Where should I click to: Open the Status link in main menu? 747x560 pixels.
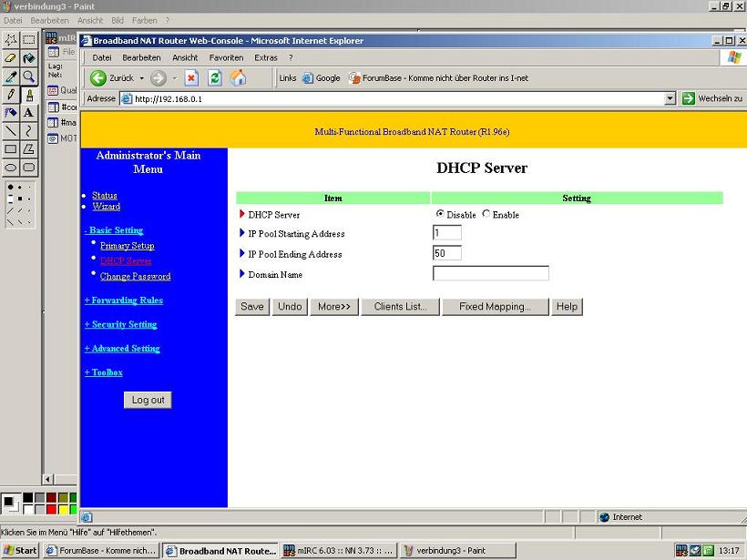105,195
